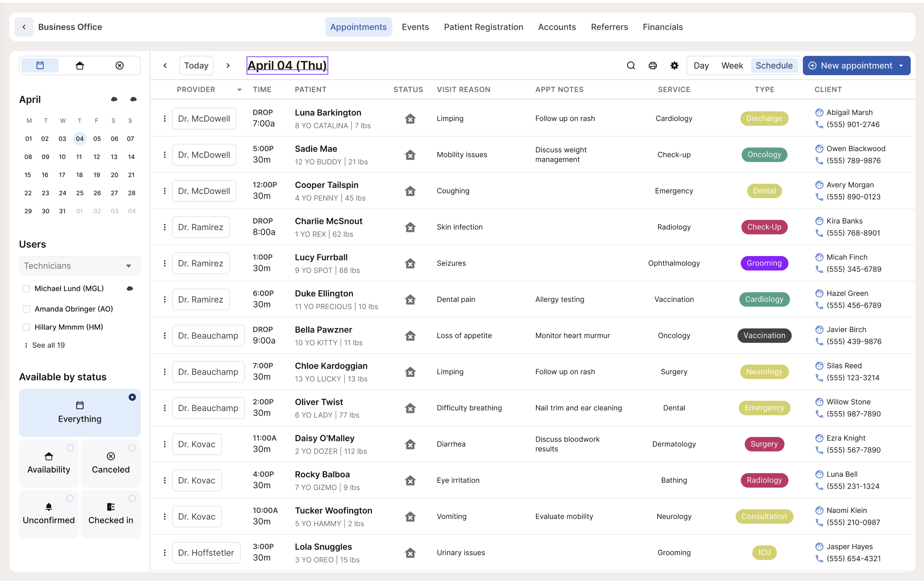
Task: Click the printer icon
Action: click(653, 65)
